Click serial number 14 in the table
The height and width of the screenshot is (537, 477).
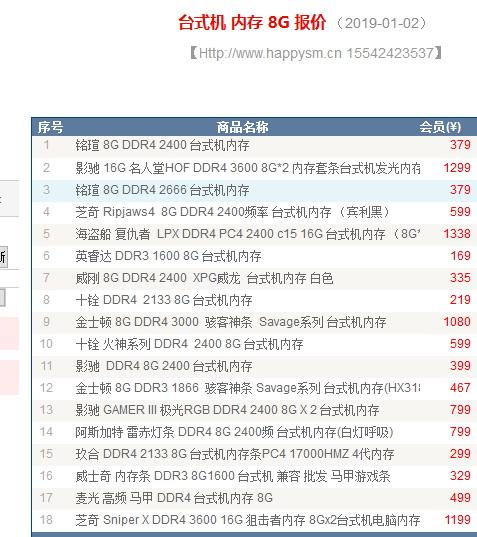pos(46,432)
